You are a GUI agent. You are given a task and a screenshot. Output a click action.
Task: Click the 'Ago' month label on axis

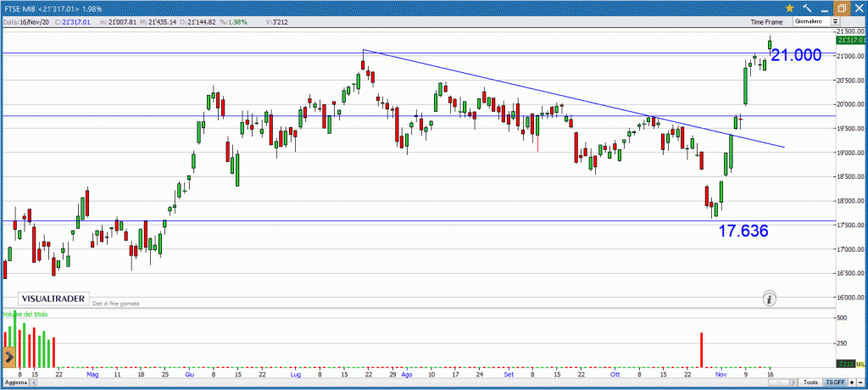[x=406, y=374]
